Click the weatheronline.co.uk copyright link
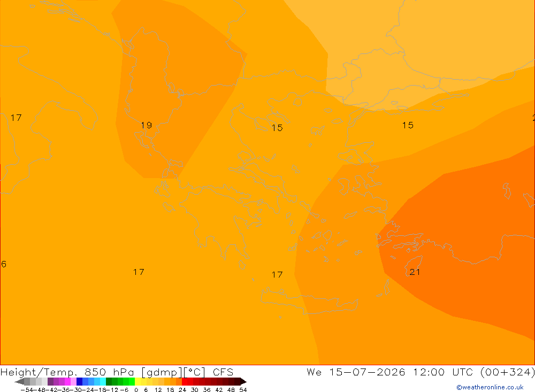Screen dimensions: 535x392 [x=490, y=387]
